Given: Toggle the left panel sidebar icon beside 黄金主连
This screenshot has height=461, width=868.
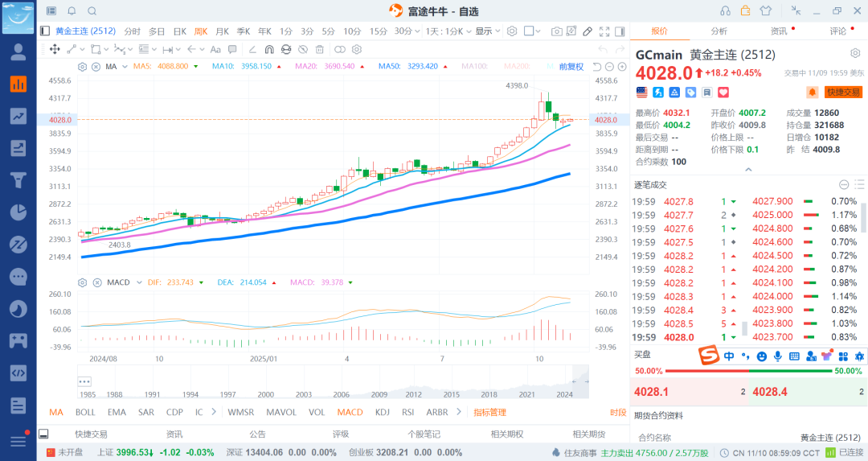Looking at the screenshot, I should coord(45,31).
